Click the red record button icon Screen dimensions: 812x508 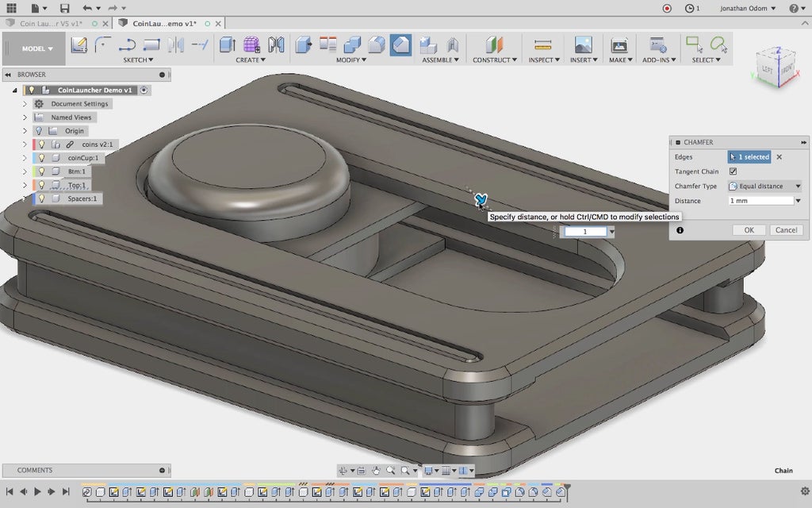point(667,8)
